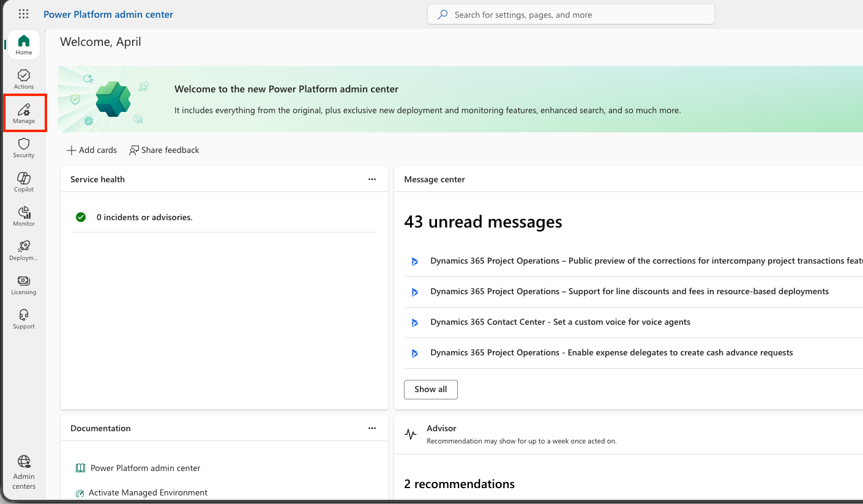Open the Deployment rocket icon

[x=24, y=250]
